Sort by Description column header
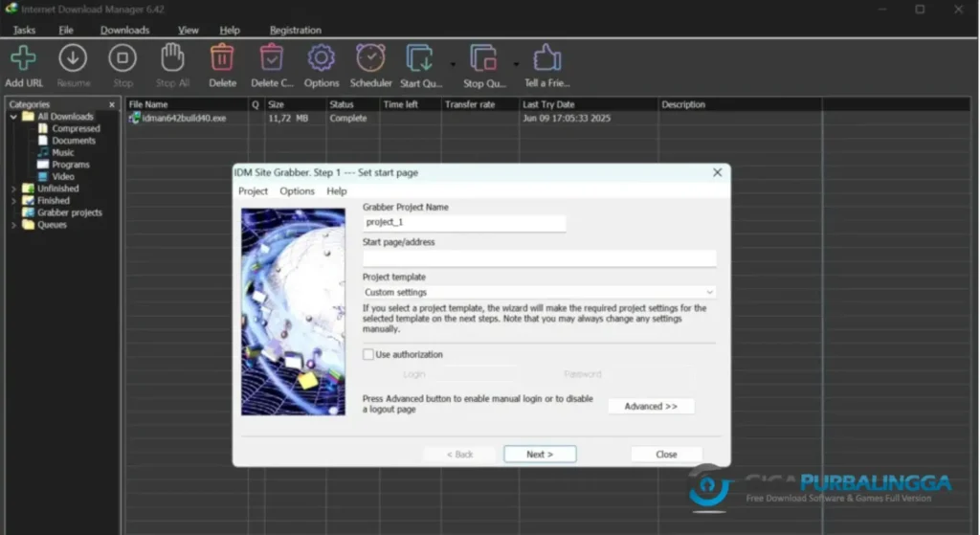The image size is (980, 535). point(740,104)
